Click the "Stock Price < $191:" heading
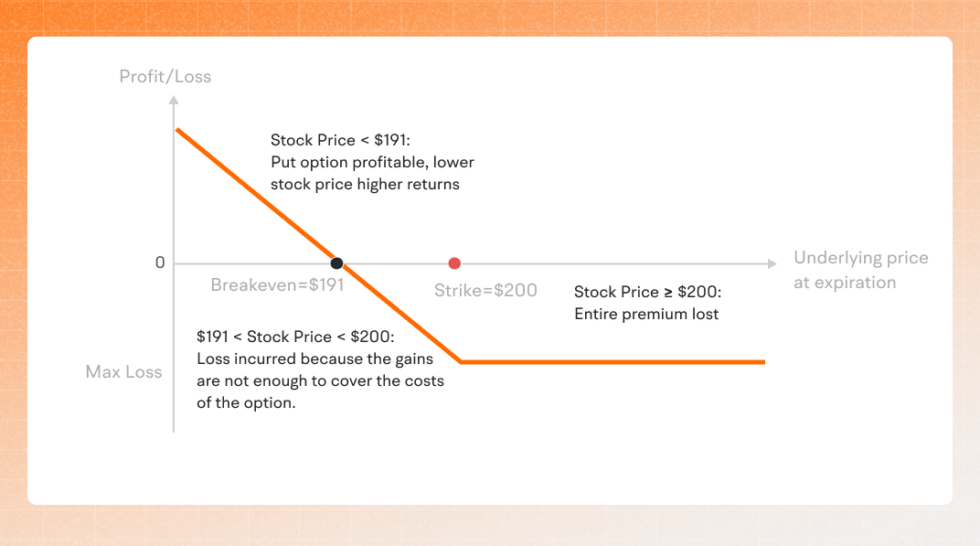The height and width of the screenshot is (546, 980). (341, 140)
